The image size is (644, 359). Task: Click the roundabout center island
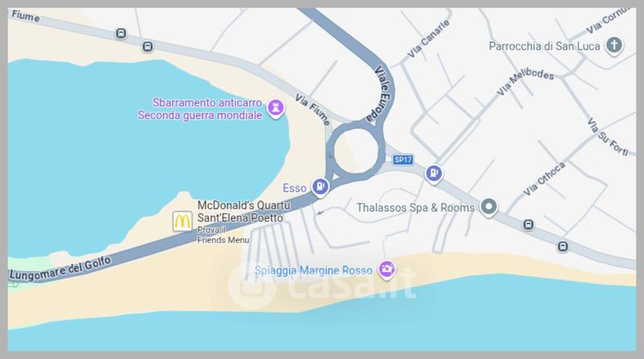pos(356,151)
